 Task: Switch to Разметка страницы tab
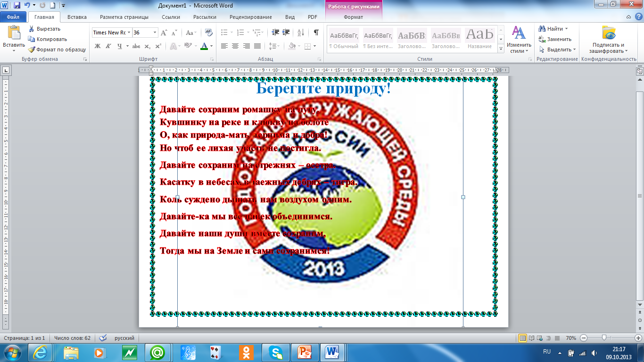click(x=124, y=17)
